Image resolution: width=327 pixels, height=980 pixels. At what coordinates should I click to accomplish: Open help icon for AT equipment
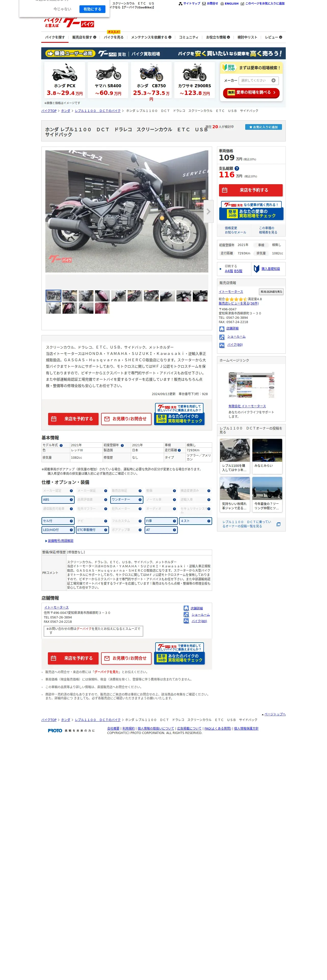pos(174,530)
